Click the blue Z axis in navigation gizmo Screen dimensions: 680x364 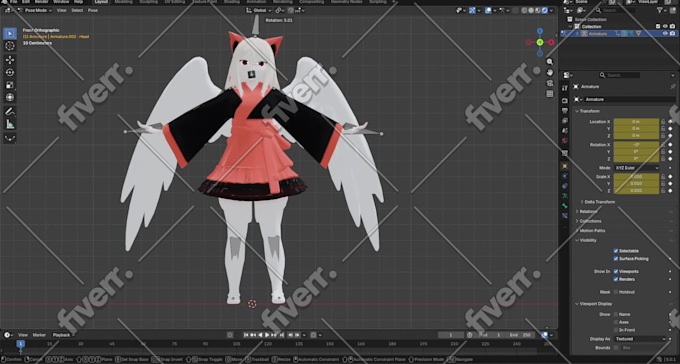(x=540, y=31)
